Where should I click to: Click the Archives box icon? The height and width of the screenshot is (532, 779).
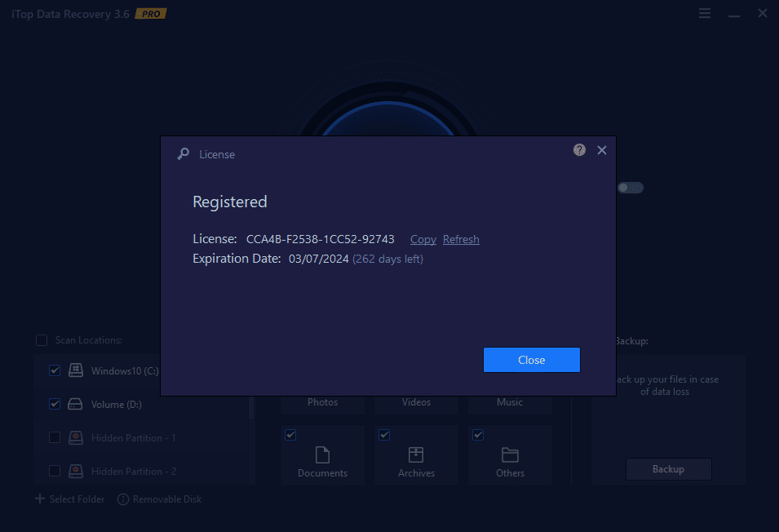tap(416, 455)
